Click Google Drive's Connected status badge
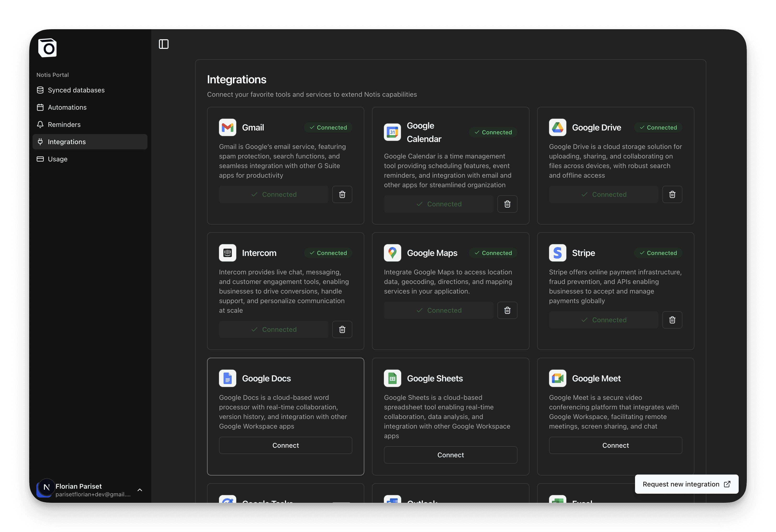Screen dimensions: 776x532 tap(658, 128)
